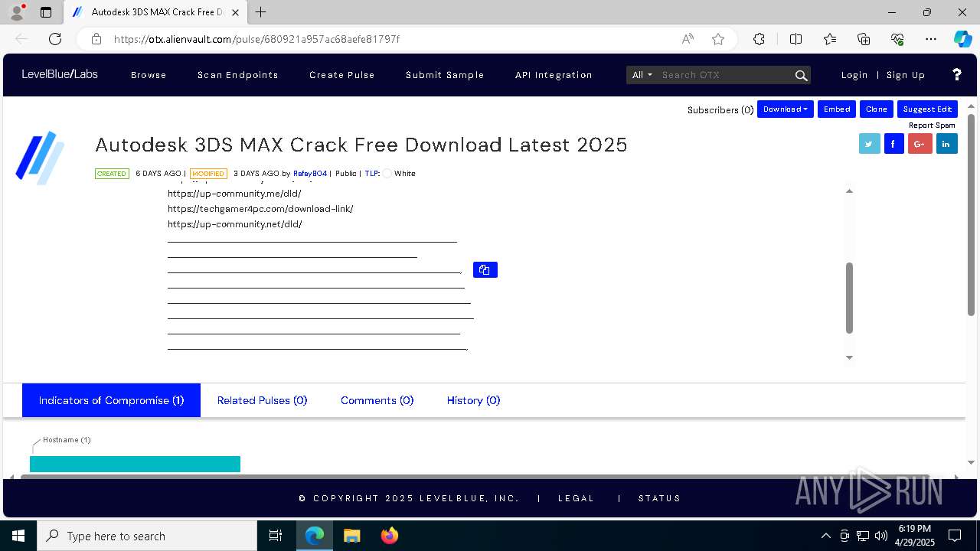Open Edge Settings and more menu

[x=931, y=39]
